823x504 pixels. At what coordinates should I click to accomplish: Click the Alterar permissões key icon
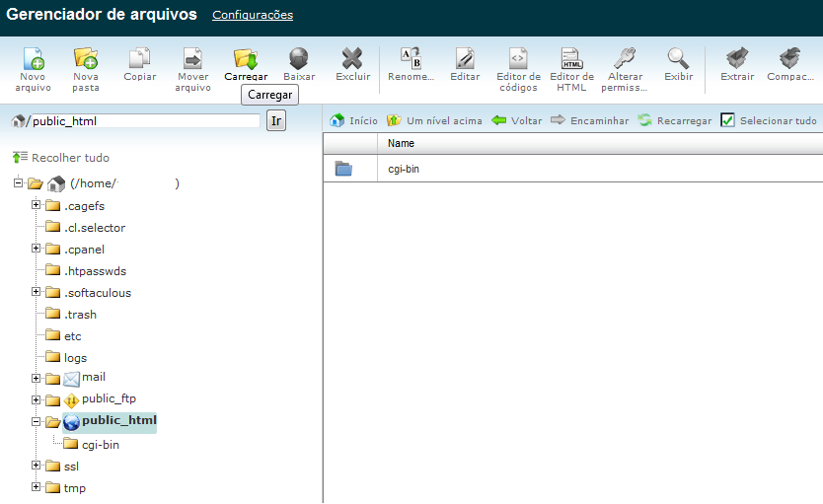625,59
